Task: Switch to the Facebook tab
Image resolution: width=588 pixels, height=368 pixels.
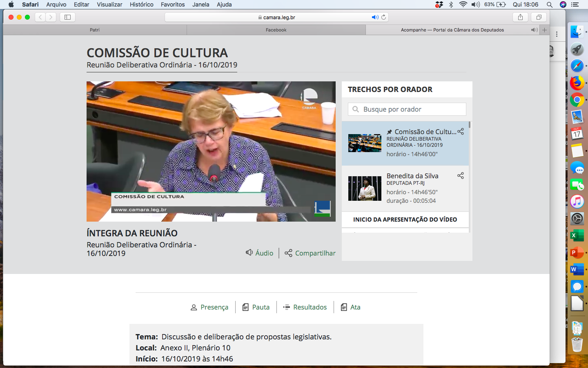Action: click(276, 30)
